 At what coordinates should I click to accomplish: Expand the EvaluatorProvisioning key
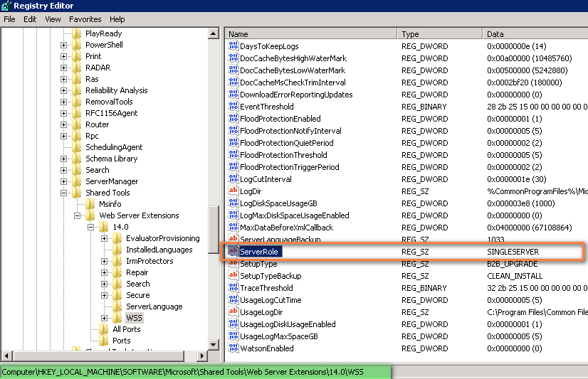coord(104,238)
